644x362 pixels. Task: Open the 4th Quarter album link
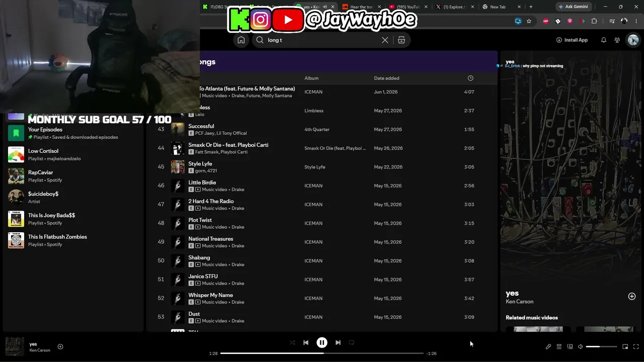click(x=317, y=130)
